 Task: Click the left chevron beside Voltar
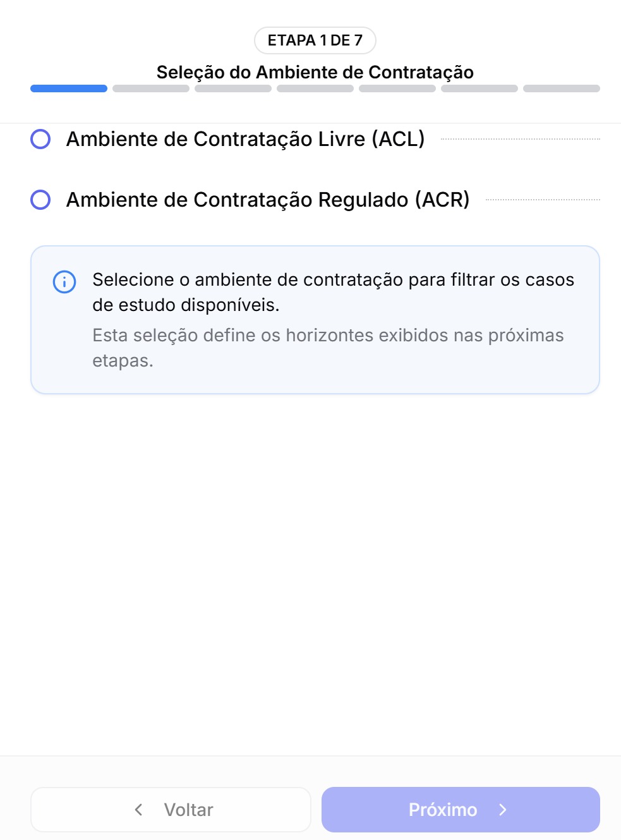tap(138, 810)
